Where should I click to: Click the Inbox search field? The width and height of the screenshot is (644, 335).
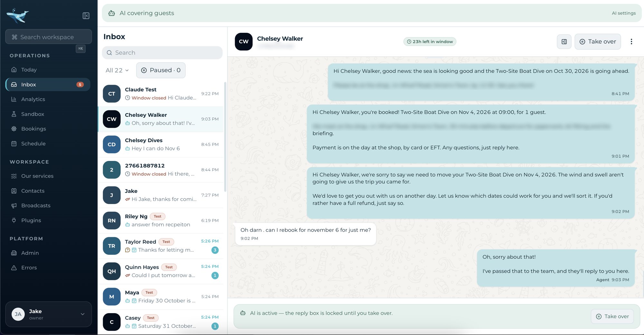click(162, 53)
